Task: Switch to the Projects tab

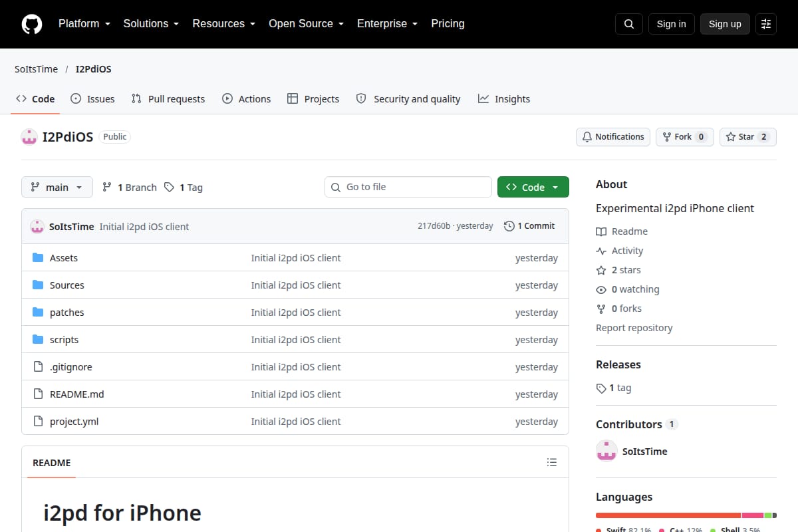Action: pyautogui.click(x=313, y=99)
